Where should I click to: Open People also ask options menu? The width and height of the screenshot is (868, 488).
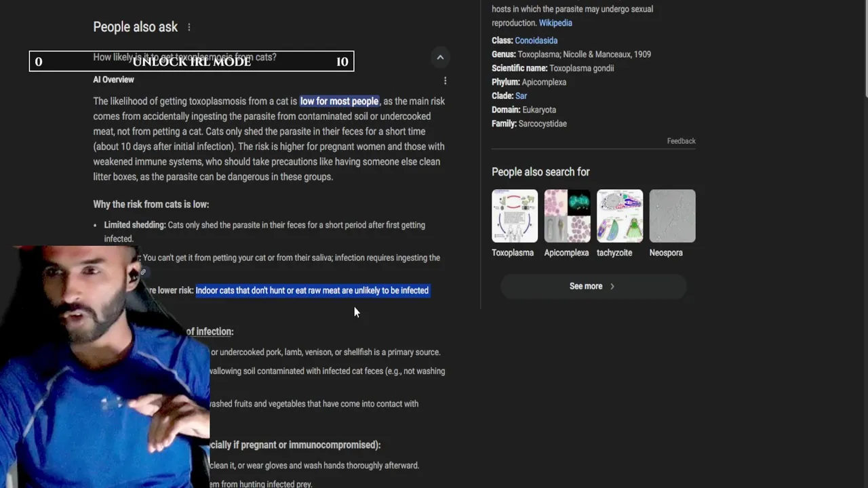(189, 27)
